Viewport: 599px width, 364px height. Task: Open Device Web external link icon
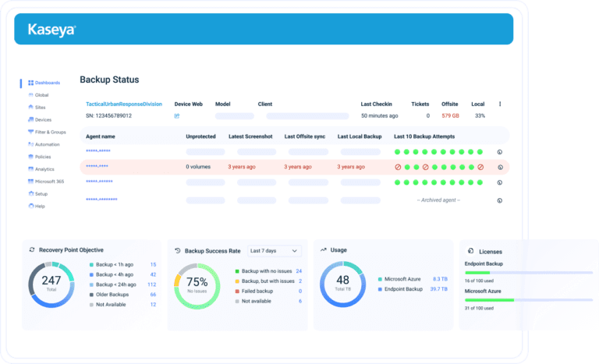177,116
